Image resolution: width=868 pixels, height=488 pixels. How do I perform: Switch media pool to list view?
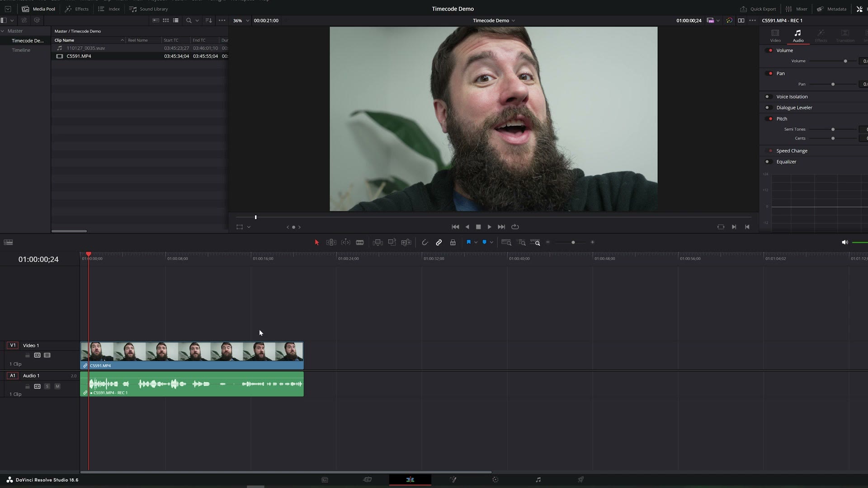click(x=176, y=21)
